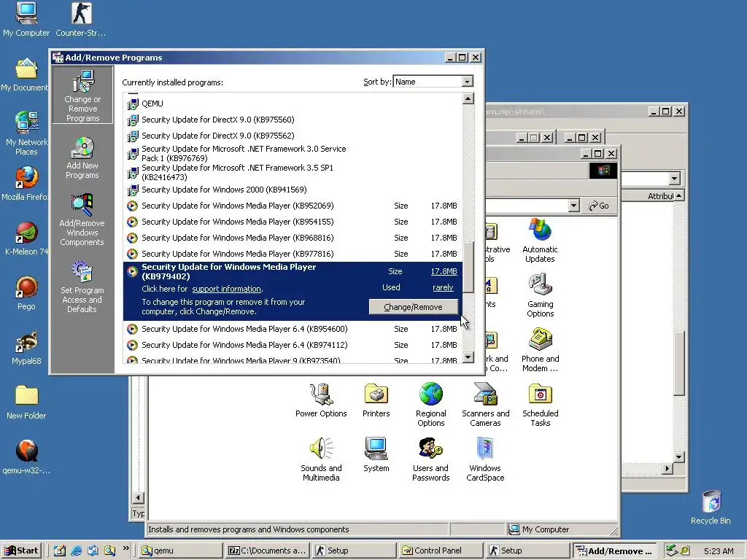
Task: Click the Change/Remove button
Action: click(x=413, y=307)
